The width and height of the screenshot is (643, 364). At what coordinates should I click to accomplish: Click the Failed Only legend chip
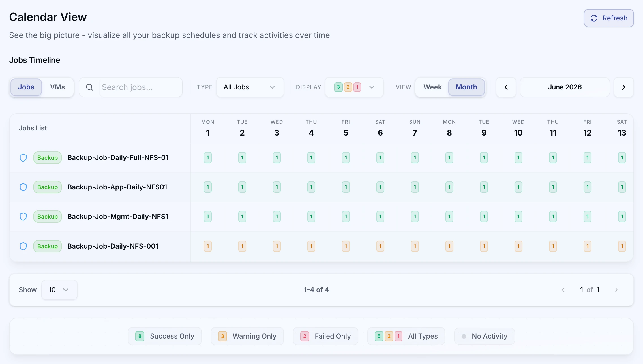click(326, 336)
